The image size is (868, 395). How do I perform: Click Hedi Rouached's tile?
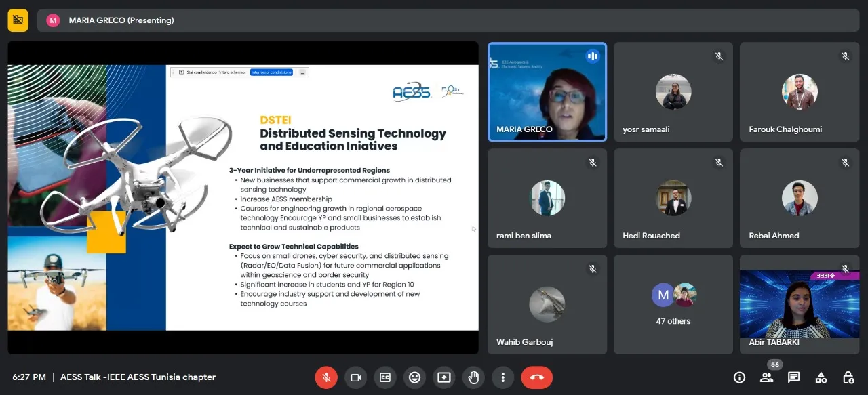(x=673, y=198)
